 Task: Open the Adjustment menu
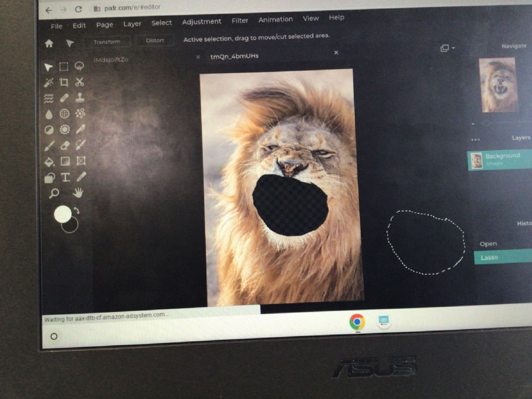coord(202,22)
